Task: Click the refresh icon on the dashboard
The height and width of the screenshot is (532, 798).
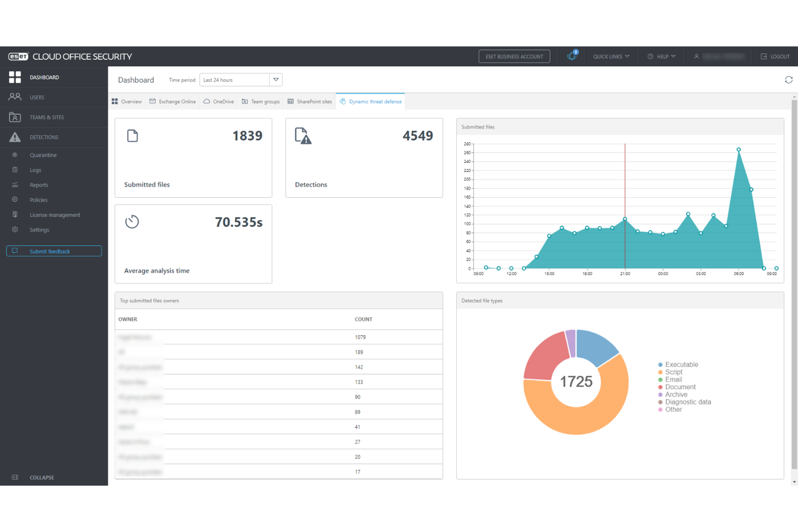Action: click(x=788, y=80)
